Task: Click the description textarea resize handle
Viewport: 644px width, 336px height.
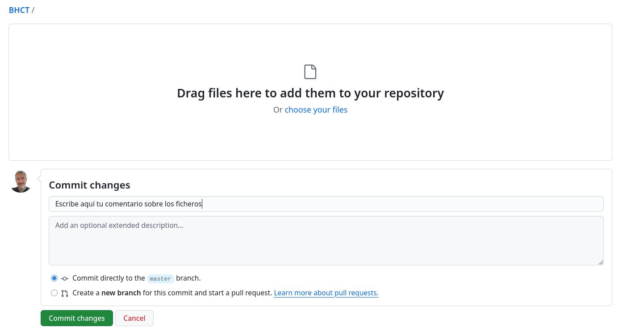Action: coord(601,262)
